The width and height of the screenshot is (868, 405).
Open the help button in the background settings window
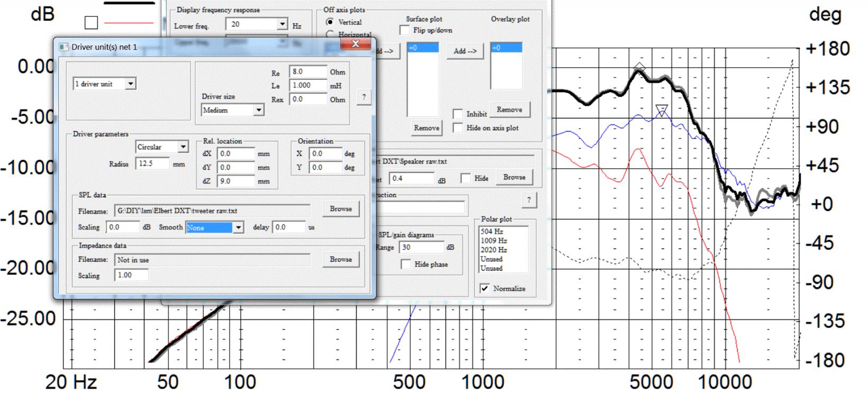coord(529,200)
